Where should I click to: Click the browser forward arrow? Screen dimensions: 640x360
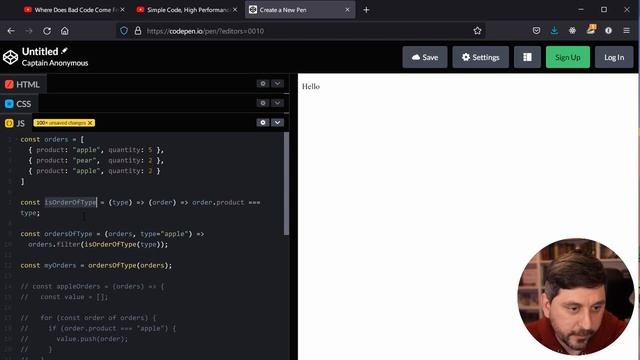29,31
